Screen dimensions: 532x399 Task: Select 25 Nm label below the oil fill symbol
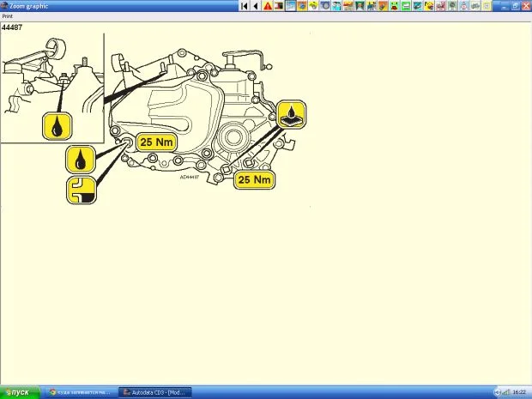point(255,180)
